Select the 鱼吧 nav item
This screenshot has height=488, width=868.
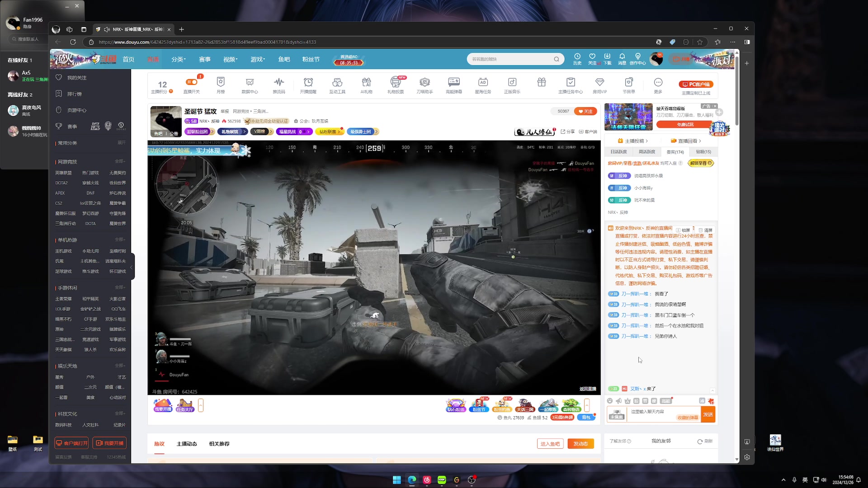(x=284, y=59)
